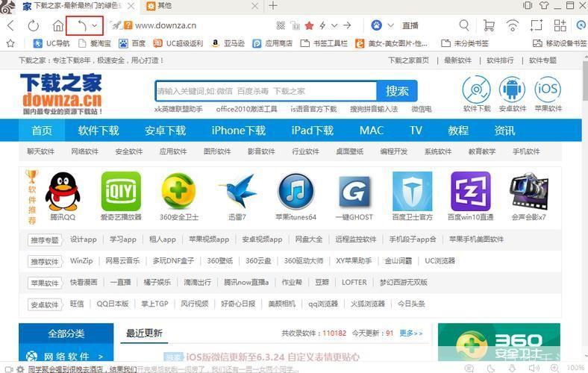Click the settings gear in status bar

21,369
